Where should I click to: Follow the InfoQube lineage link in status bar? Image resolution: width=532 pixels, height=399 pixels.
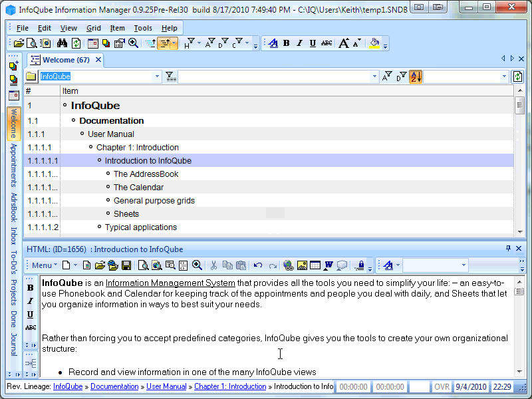click(68, 386)
